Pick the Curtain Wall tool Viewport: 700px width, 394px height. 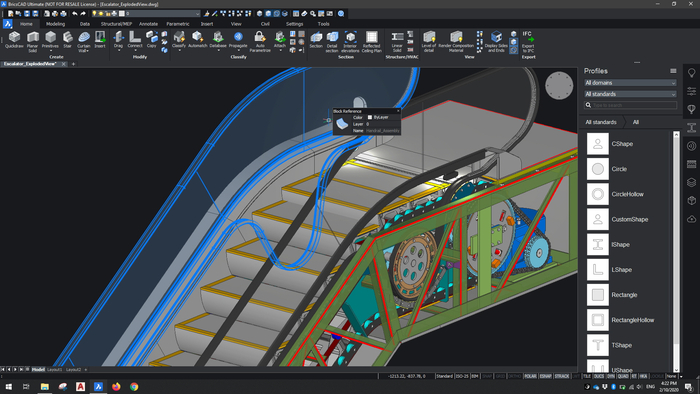(x=83, y=42)
